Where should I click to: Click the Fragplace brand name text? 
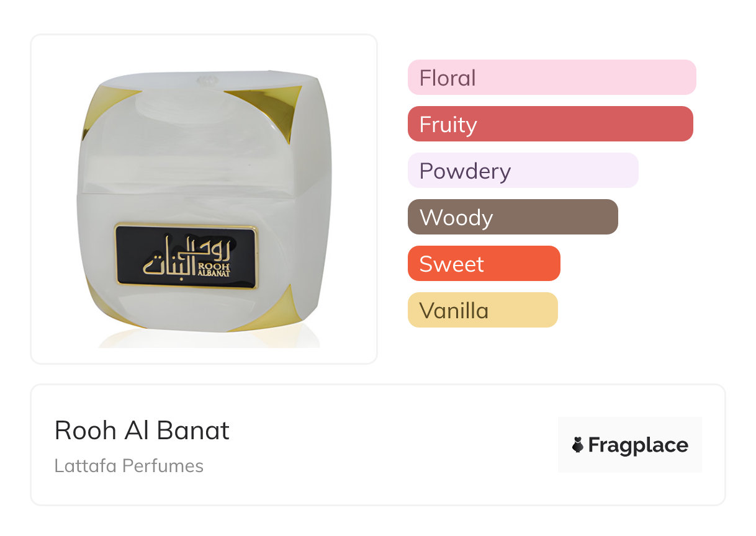point(638,445)
